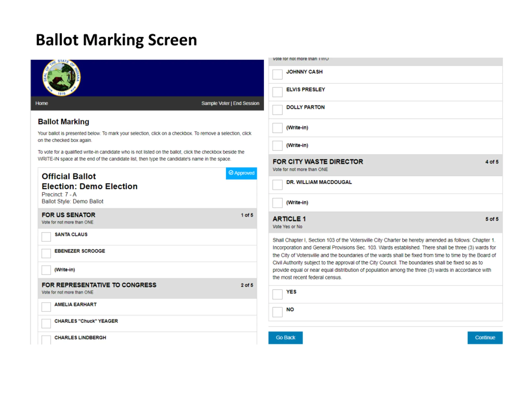
Task: Check the Elvis Presley checkbox
Action: 277,92
